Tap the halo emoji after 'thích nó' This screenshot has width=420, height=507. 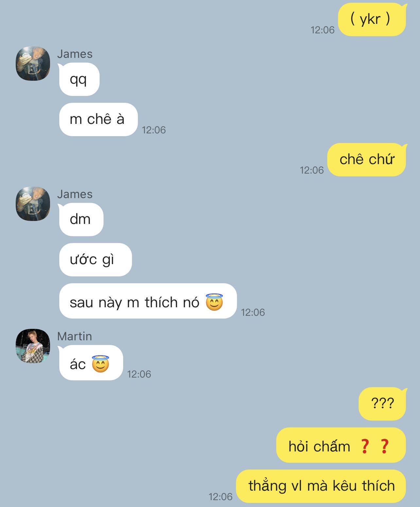(214, 302)
